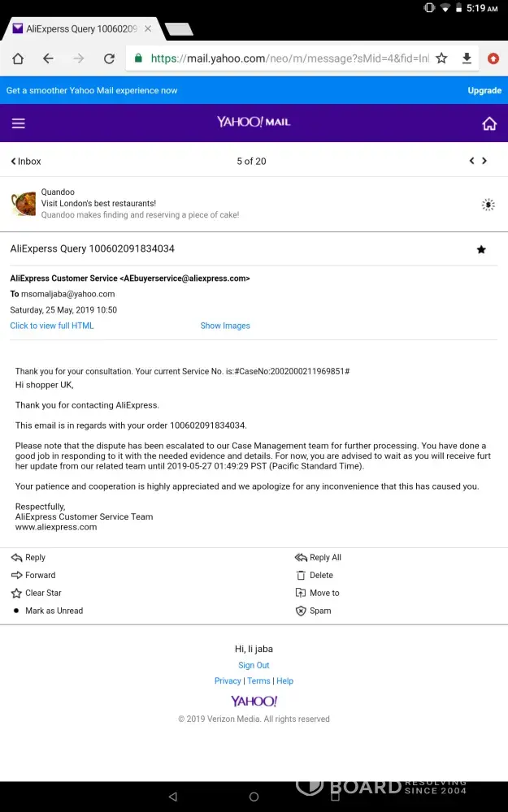Open the Quandoo sponsored ad
Screen dimensions: 508x812
(140, 204)
